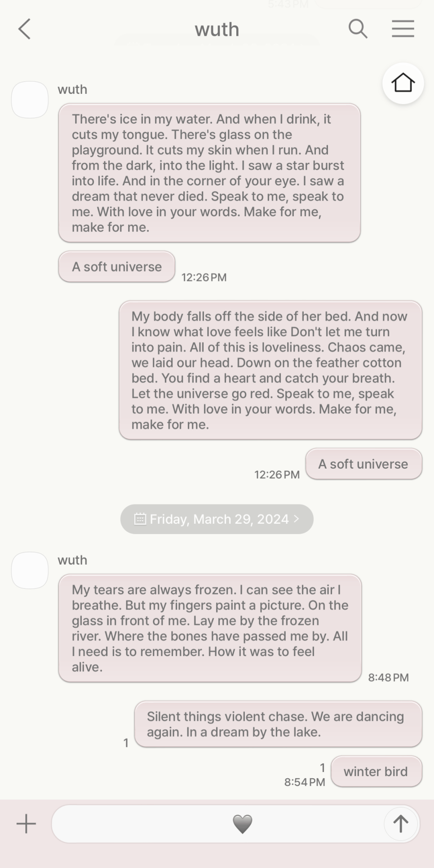The image size is (434, 868).
Task: Open the hamburger menu
Action: pos(403,29)
